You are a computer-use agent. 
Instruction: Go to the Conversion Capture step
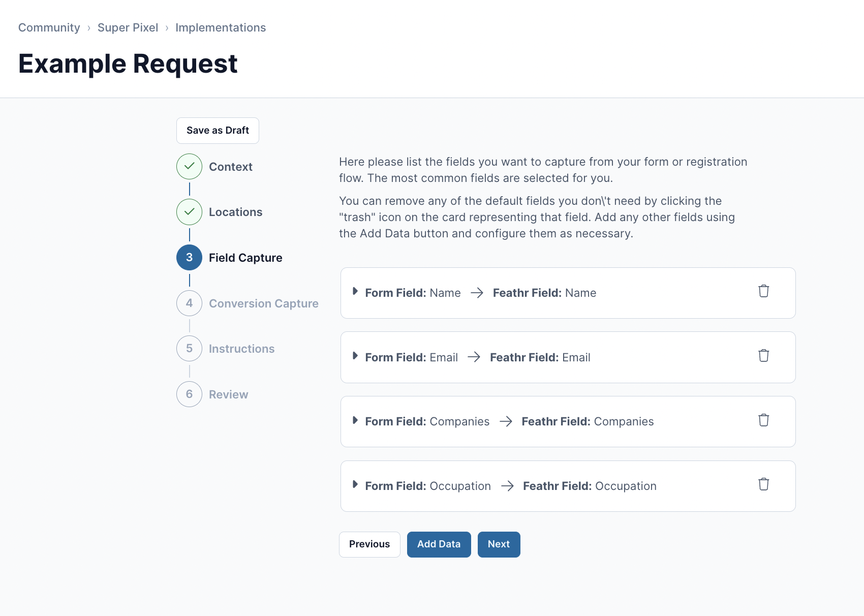click(264, 303)
